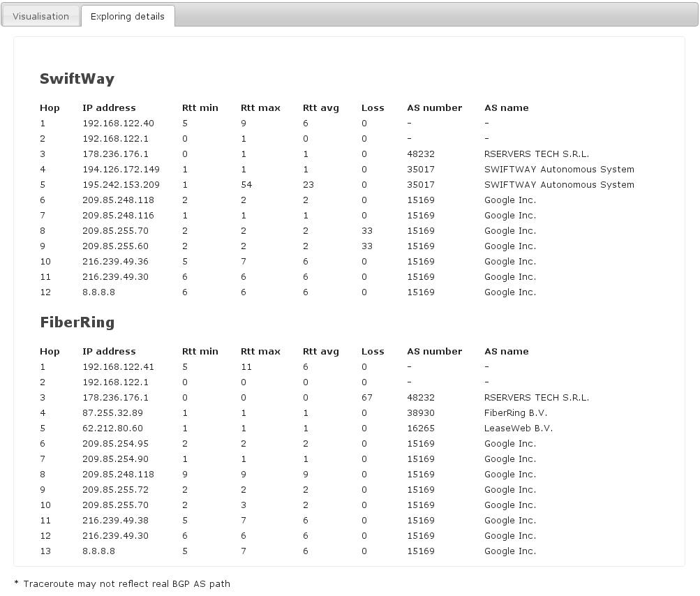
Task: Click IP 192.168.122.41 in FiberRing table
Action: tap(118, 367)
